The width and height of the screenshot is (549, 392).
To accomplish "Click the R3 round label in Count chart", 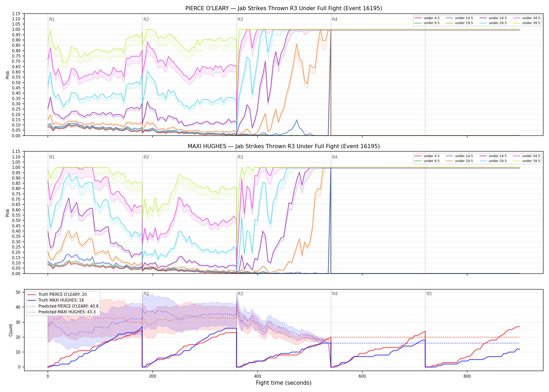I will click(x=240, y=294).
